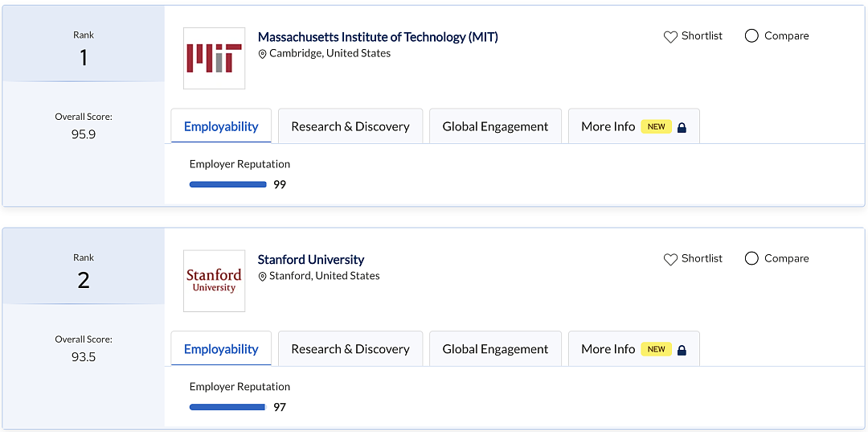Toggle the Compare radio button for Stanford University
This screenshot has width=868, height=432.
pyautogui.click(x=751, y=259)
